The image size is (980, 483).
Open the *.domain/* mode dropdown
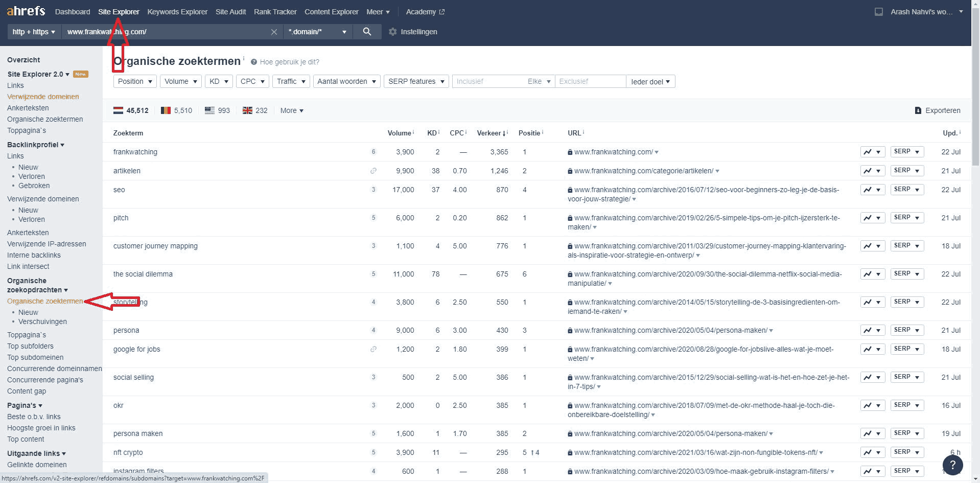click(x=317, y=32)
